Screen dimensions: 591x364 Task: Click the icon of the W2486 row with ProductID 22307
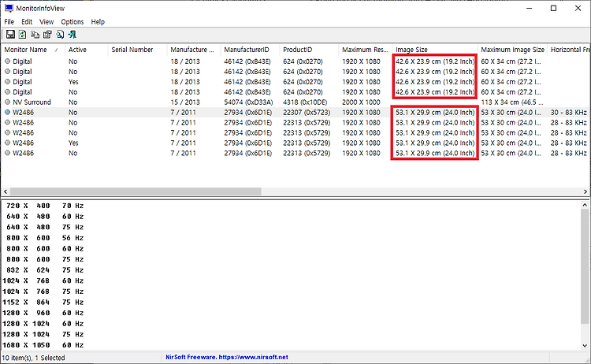coord(8,113)
